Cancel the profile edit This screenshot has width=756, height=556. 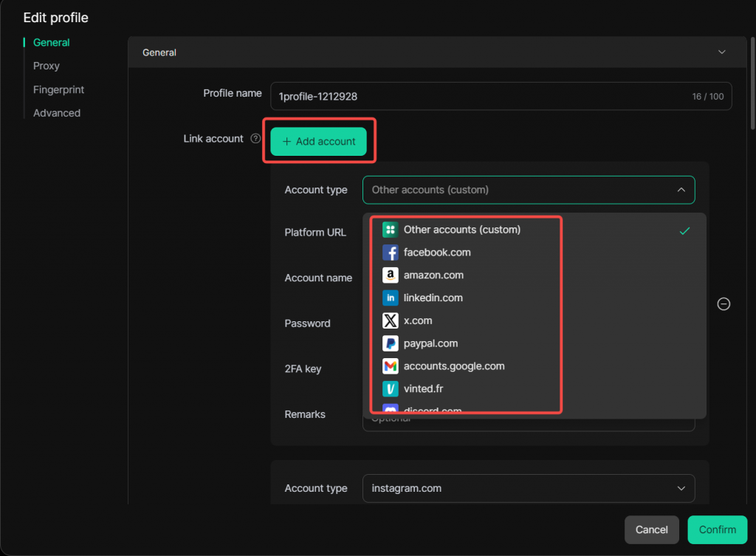tap(651, 529)
